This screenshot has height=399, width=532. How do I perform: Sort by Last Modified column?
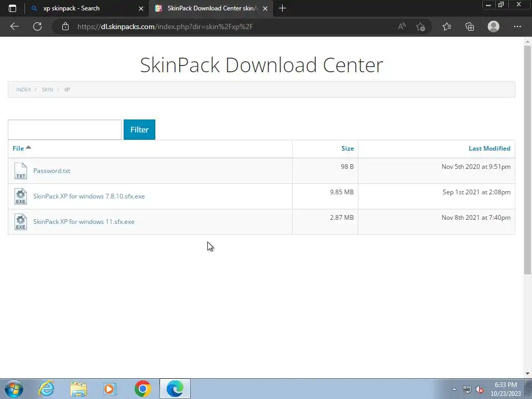(489, 148)
